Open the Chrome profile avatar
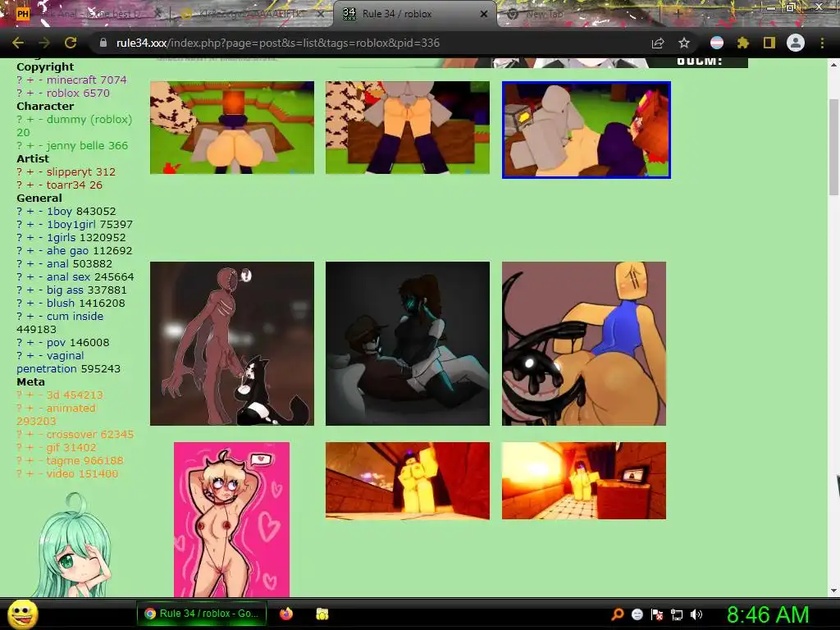The width and height of the screenshot is (840, 630). coord(796,43)
